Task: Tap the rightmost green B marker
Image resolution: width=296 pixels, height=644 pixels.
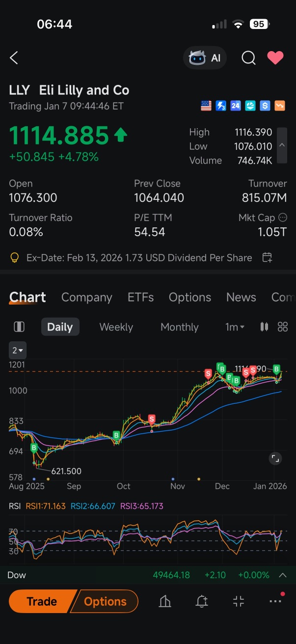Action: click(276, 369)
